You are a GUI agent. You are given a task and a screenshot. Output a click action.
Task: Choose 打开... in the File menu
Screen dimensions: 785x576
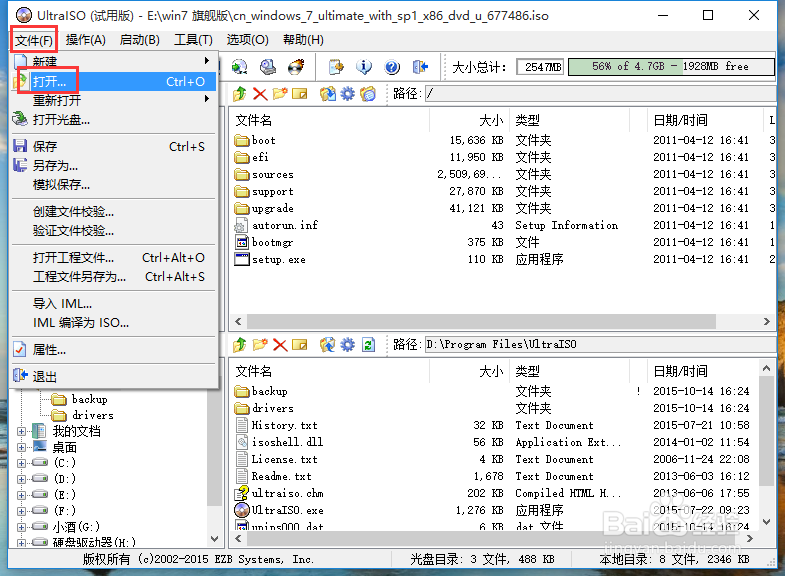coord(114,82)
